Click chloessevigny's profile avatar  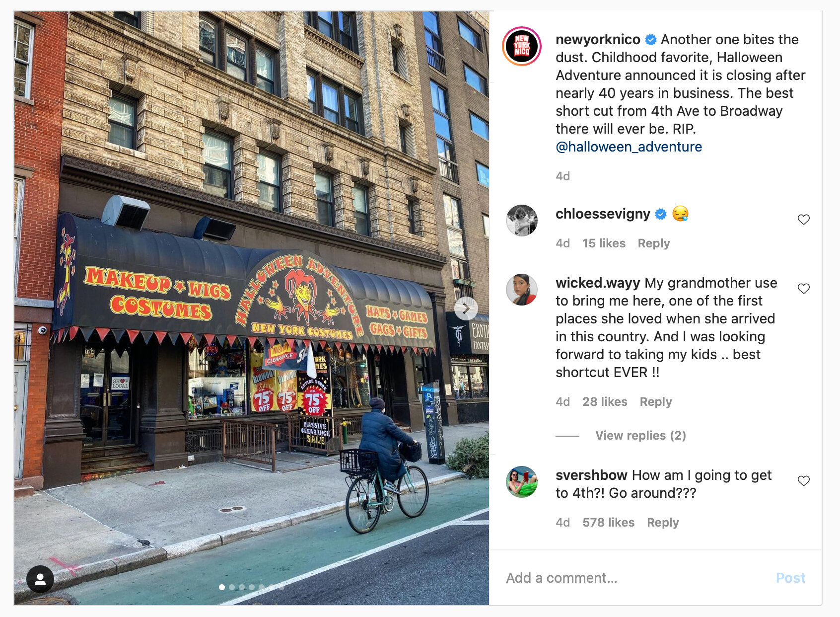(x=522, y=220)
